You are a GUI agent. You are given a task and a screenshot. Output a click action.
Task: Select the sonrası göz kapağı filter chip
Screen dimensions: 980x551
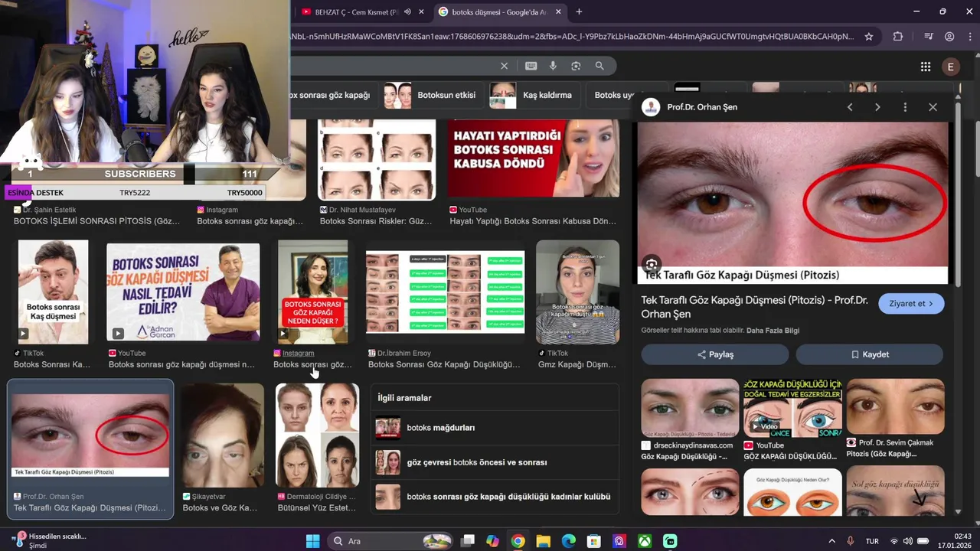[334, 96]
